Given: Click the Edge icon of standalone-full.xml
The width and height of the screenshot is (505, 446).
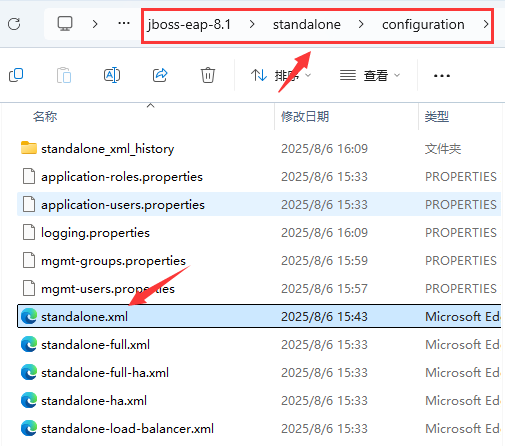Looking at the screenshot, I should 29,344.
